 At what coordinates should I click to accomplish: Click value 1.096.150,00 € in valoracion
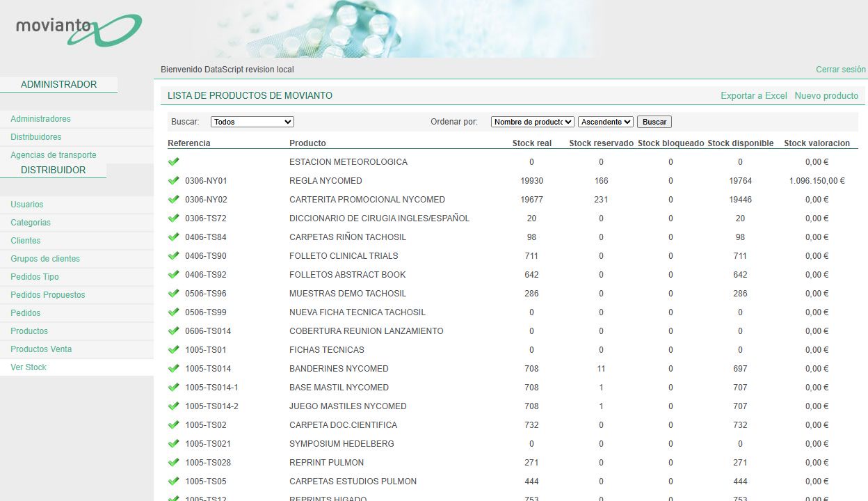817,181
